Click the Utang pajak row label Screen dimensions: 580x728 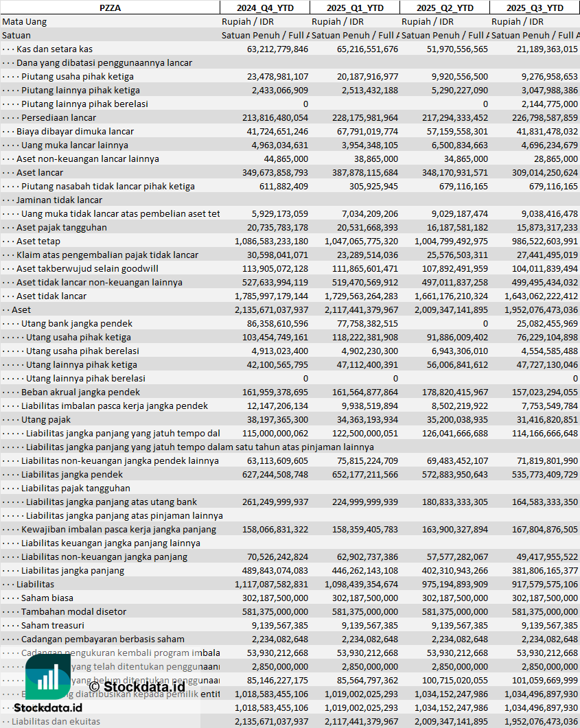(46, 420)
